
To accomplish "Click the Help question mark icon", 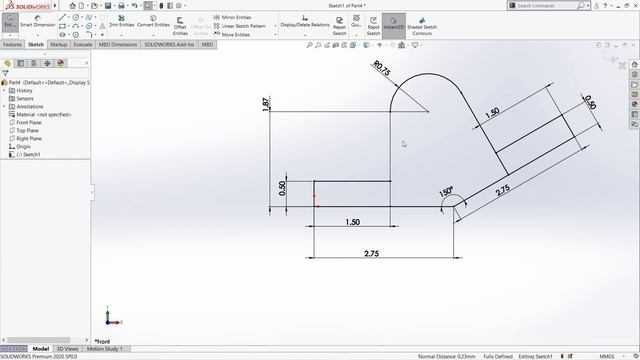I will point(605,6).
